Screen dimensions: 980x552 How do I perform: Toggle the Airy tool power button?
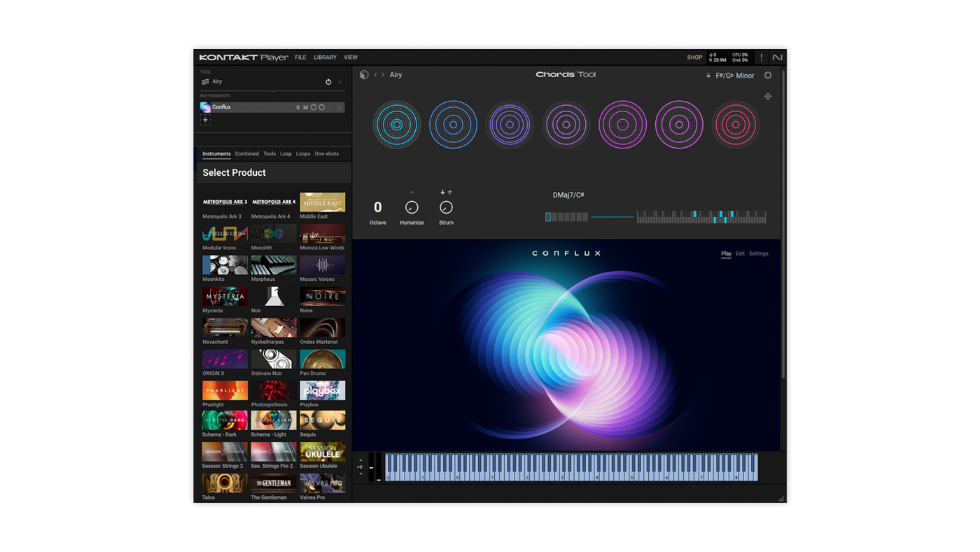328,82
